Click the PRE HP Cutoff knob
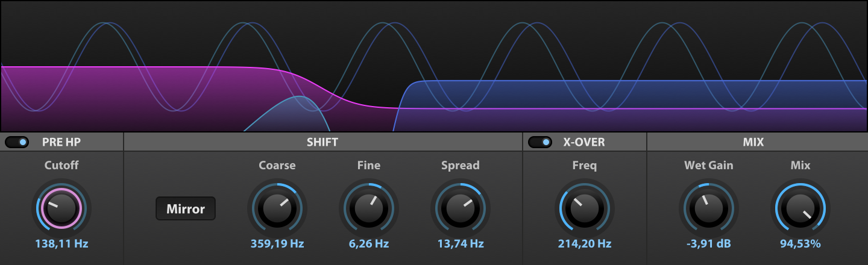Image resolution: width=868 pixels, height=265 pixels. click(x=61, y=208)
